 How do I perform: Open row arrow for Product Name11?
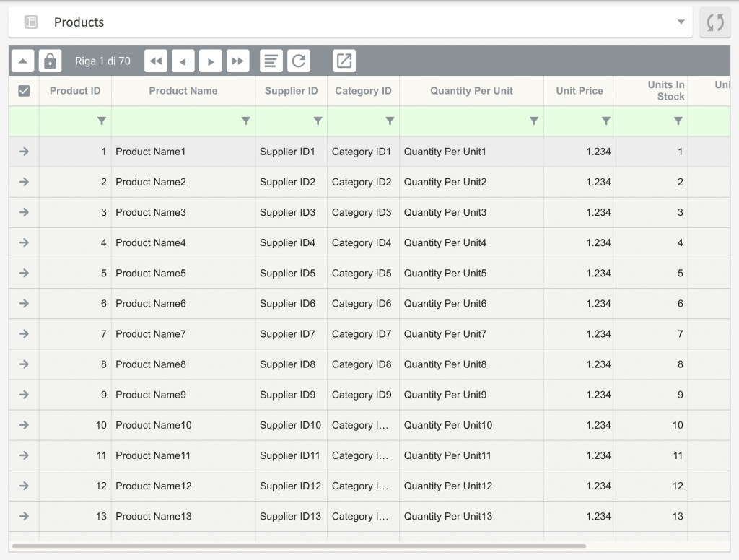coord(24,455)
